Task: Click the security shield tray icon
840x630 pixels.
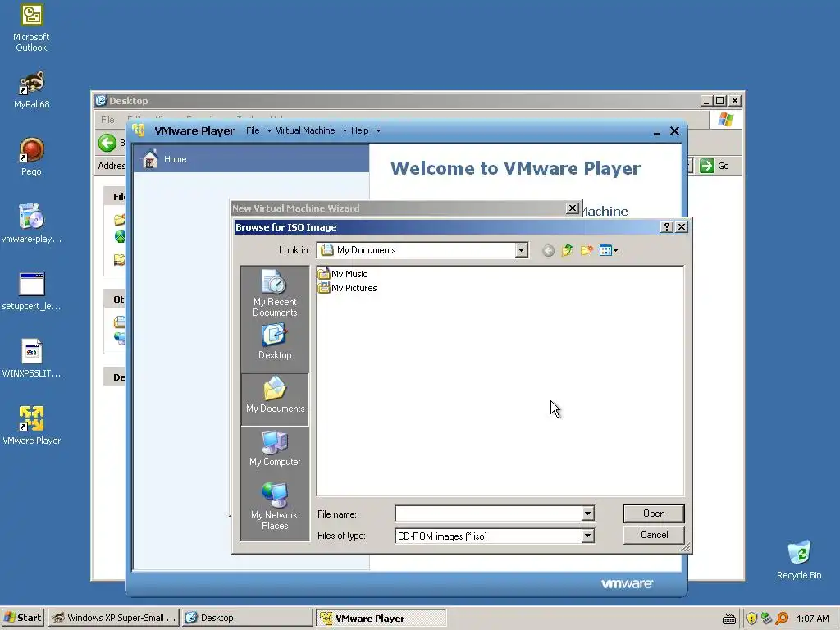Action: tap(751, 619)
